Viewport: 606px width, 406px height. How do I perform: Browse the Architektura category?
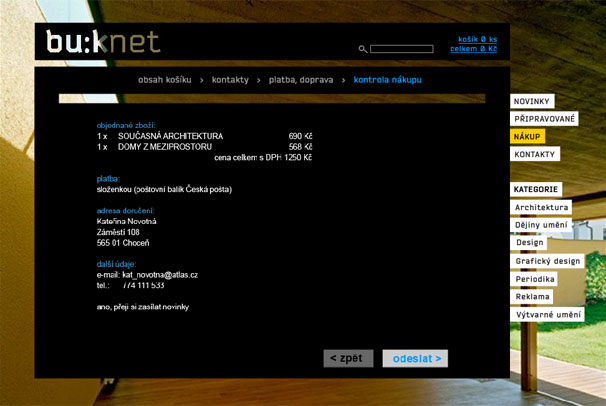point(541,207)
